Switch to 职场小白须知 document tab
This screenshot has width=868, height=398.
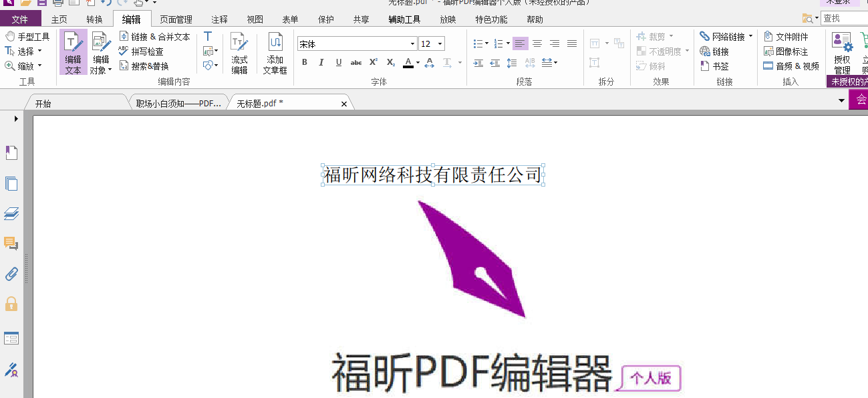178,104
